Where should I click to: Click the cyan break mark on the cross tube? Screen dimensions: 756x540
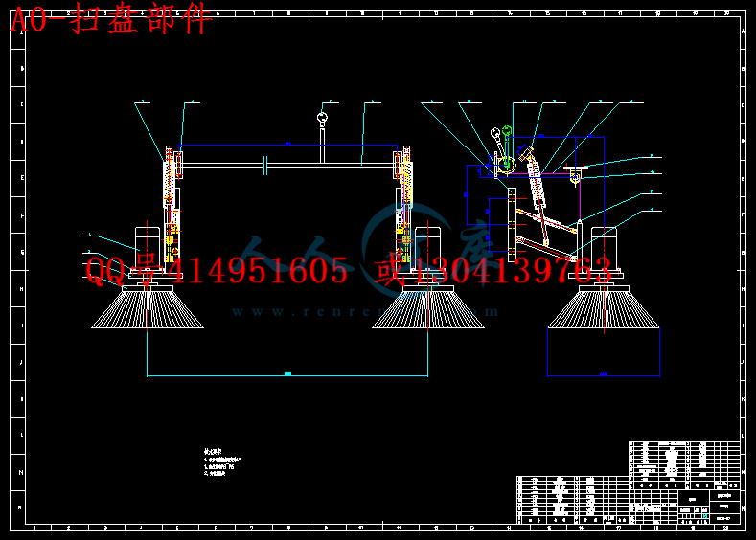point(265,166)
